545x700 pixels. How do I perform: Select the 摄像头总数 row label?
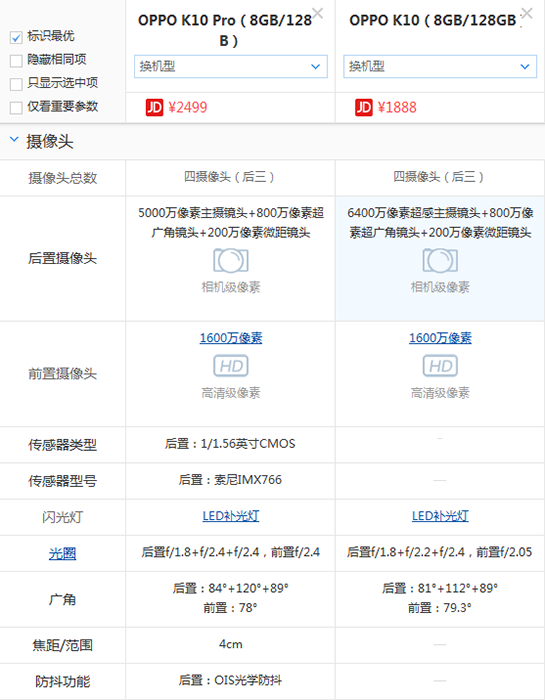(62, 178)
